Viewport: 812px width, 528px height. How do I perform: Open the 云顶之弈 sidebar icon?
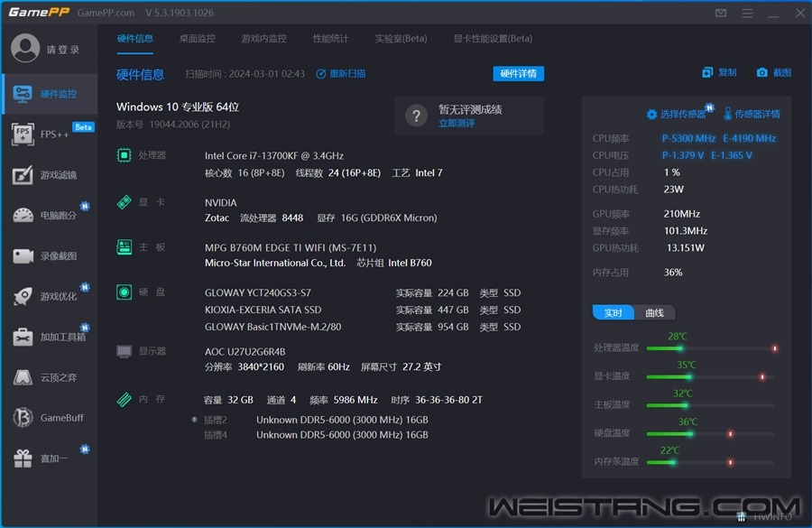[23, 377]
